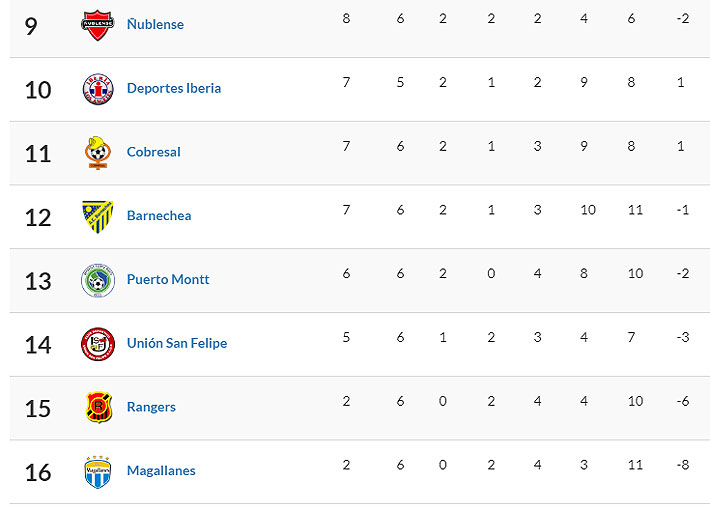Viewport: 710px width, 510px height.
Task: Click position number 16 in standings
Action: point(38,472)
